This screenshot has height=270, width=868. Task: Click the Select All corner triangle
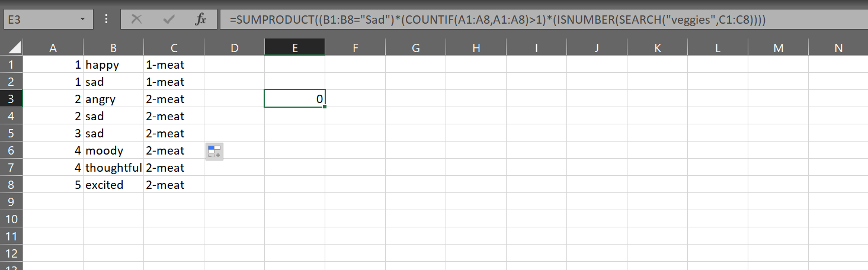(x=14, y=48)
